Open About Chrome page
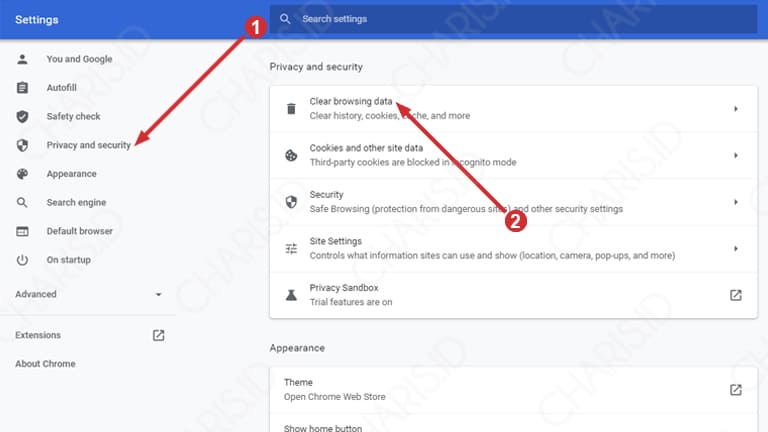The width and height of the screenshot is (768, 432). (x=45, y=364)
